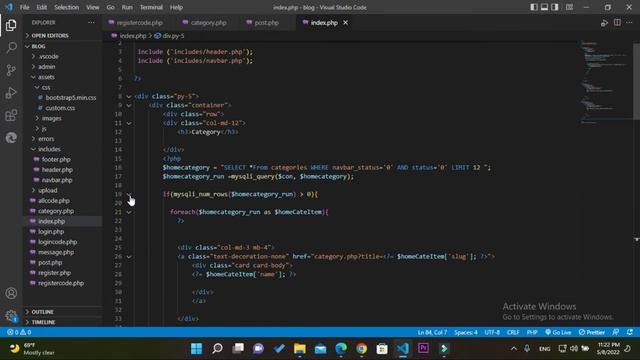The image size is (640, 360).
Task: Collapse the assets folder
Action: coord(46,77)
